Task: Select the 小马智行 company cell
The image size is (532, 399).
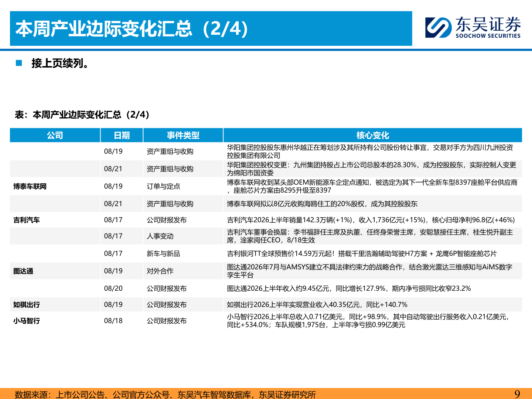Action: point(27,321)
